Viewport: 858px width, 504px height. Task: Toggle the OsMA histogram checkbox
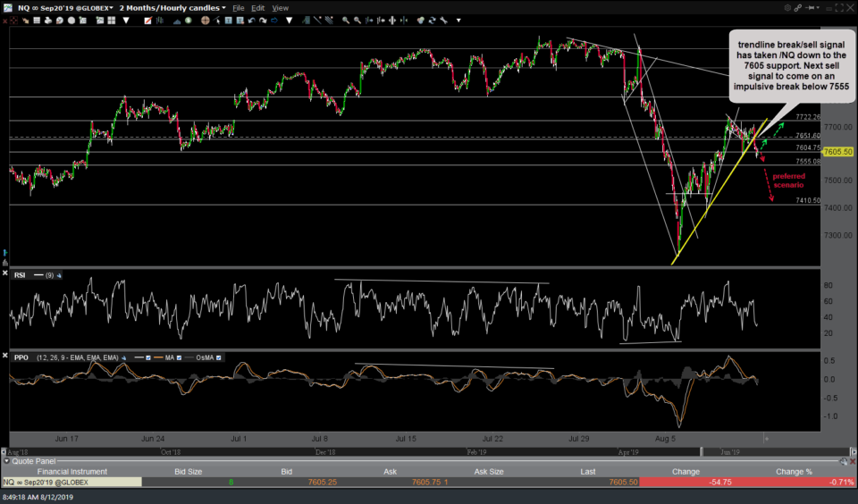218,357
